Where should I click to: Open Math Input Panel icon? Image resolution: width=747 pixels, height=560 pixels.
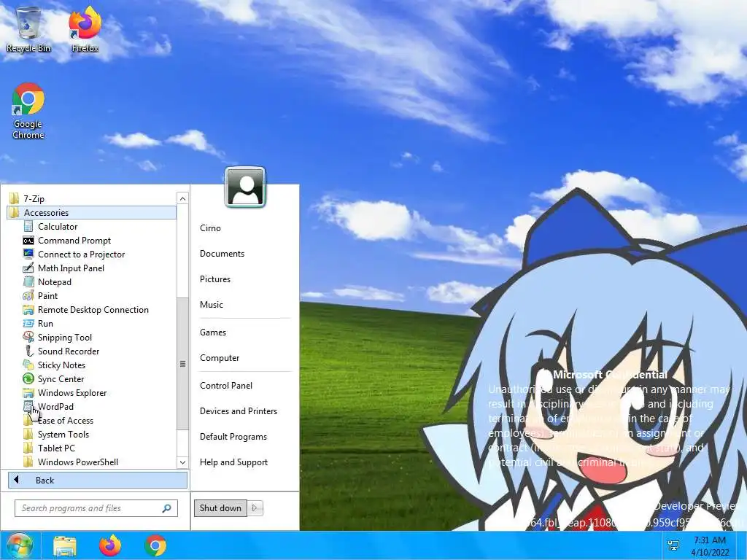coord(28,268)
